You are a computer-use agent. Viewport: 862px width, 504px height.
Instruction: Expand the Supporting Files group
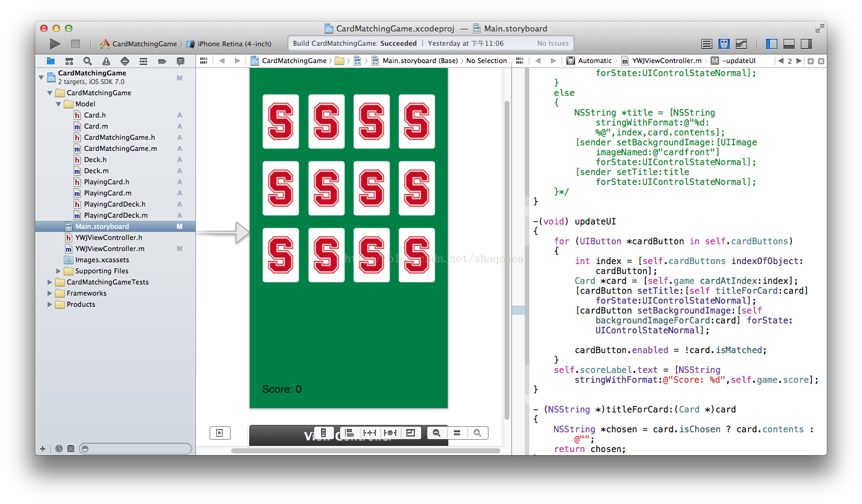pyautogui.click(x=59, y=271)
